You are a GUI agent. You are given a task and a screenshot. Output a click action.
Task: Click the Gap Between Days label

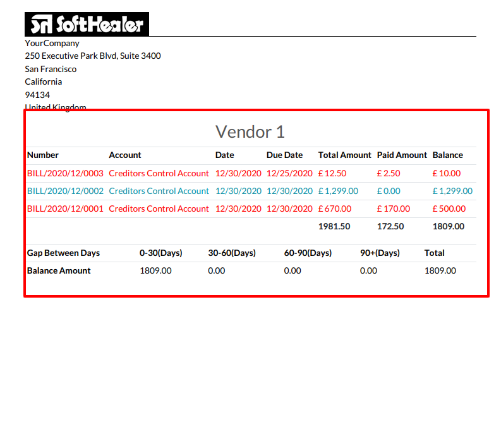(63, 253)
